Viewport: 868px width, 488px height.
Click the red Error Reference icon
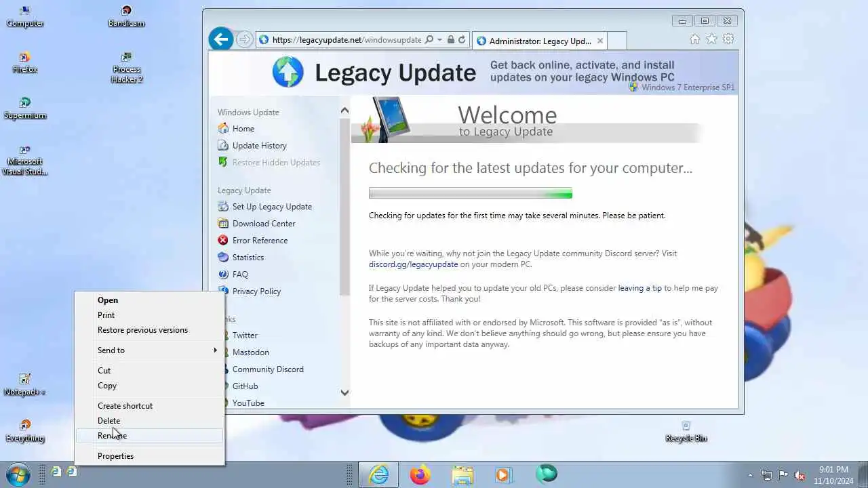click(223, 240)
